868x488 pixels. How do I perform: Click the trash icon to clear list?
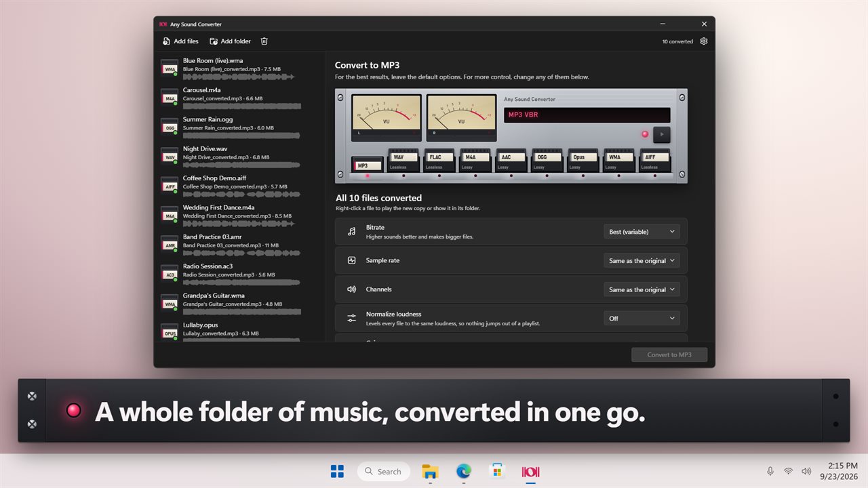[x=264, y=41]
